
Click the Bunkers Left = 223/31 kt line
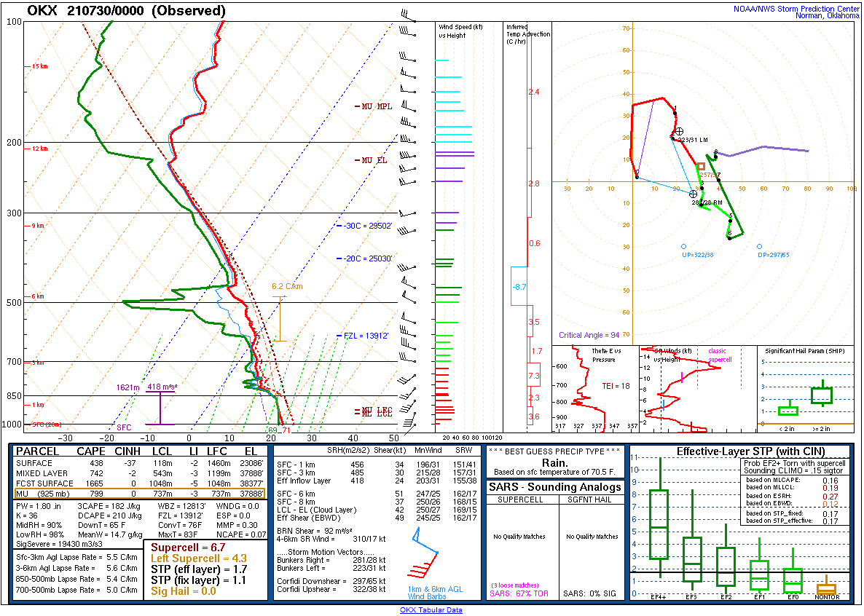tap(331, 568)
